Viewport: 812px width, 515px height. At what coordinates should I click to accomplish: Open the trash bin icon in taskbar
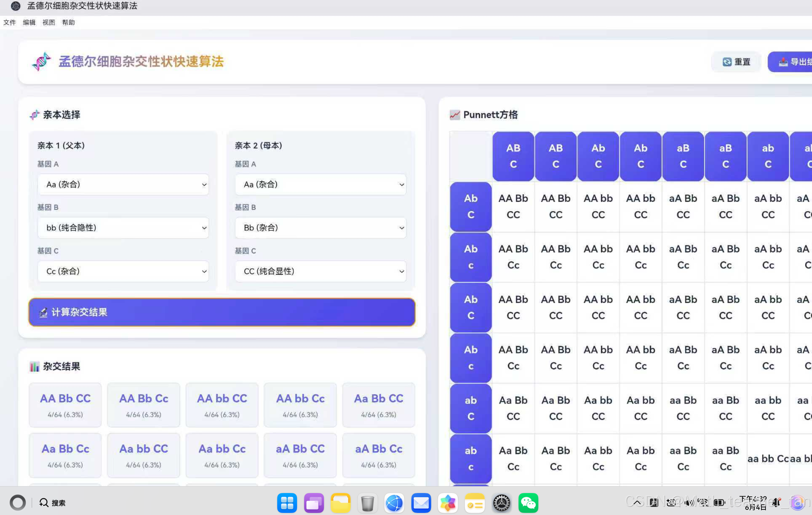click(367, 503)
